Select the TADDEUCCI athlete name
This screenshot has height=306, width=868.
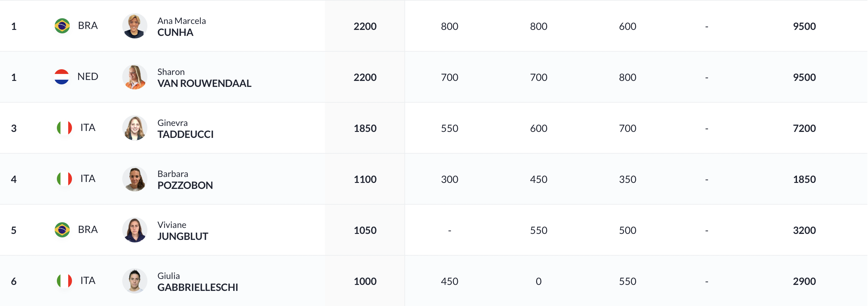pyautogui.click(x=185, y=134)
